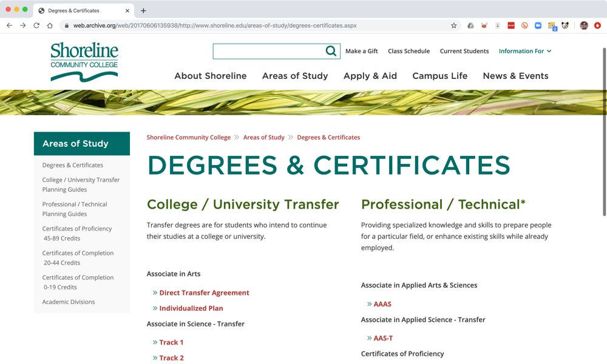
Task: Open the Individualized Plan link
Action: click(191, 308)
